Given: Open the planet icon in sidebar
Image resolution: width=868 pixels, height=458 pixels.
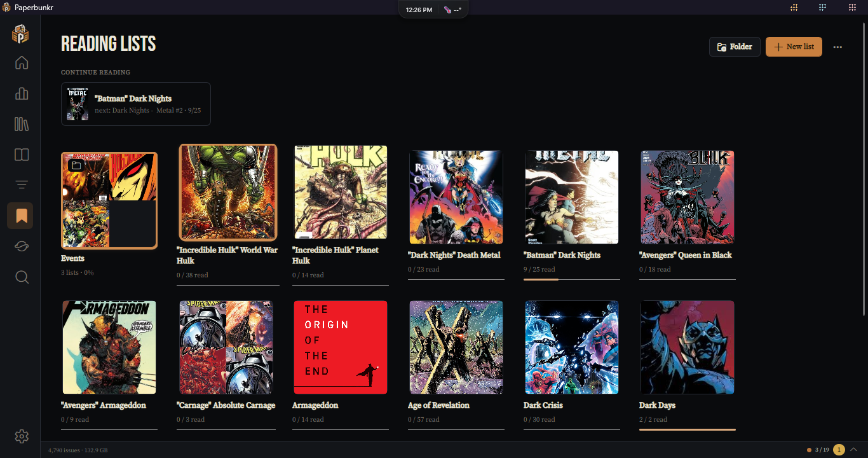Looking at the screenshot, I should click(22, 247).
